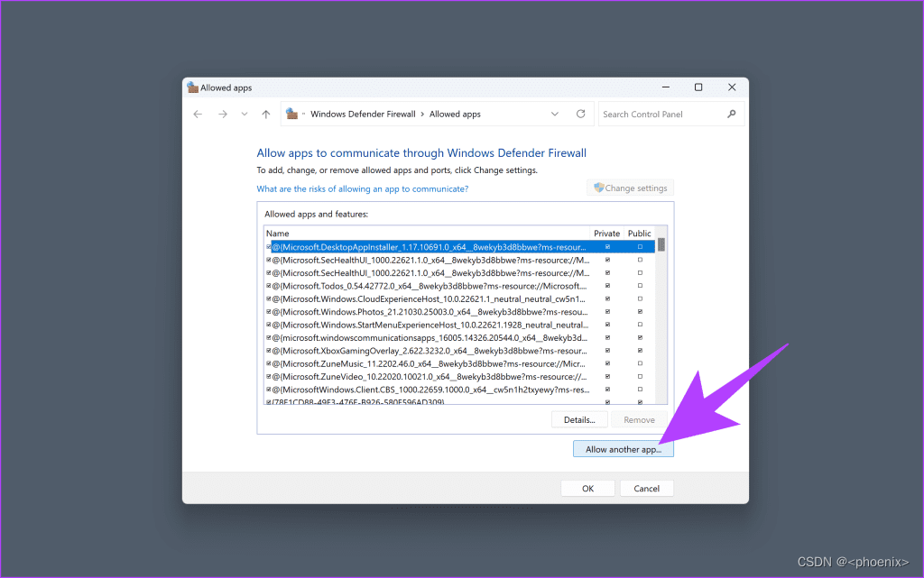The image size is (924, 578).
Task: Click Details button
Action: pos(579,419)
